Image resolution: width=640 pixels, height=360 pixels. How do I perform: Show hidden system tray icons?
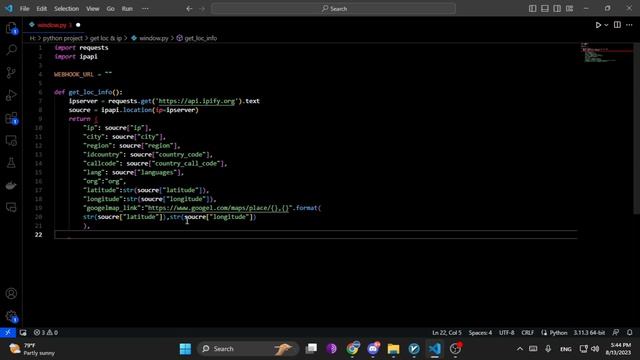tap(520, 349)
